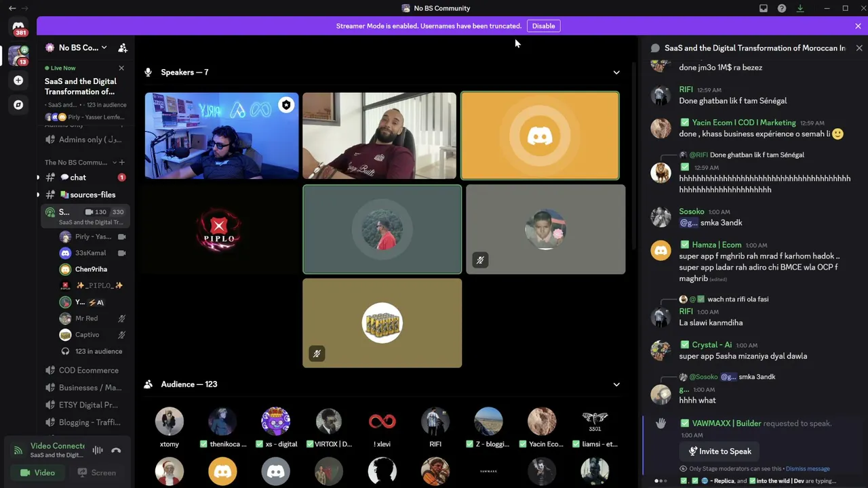Click the Screen share button

(96, 472)
